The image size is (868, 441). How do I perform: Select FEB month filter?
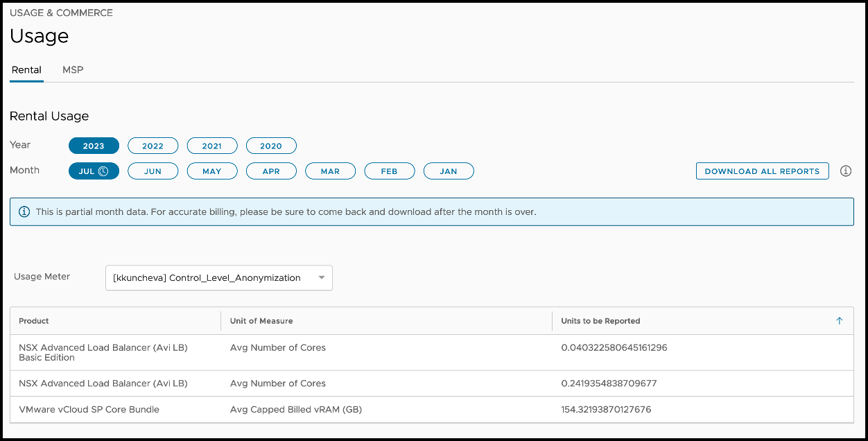(x=390, y=171)
